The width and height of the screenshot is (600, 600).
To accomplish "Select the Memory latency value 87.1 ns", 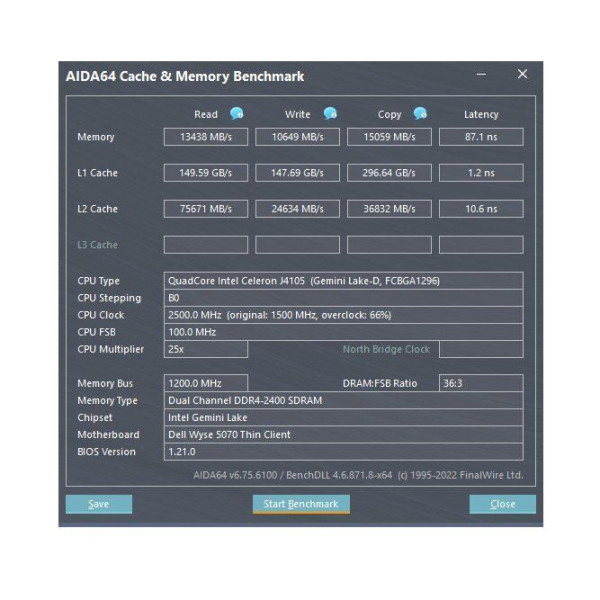I will 481,137.
